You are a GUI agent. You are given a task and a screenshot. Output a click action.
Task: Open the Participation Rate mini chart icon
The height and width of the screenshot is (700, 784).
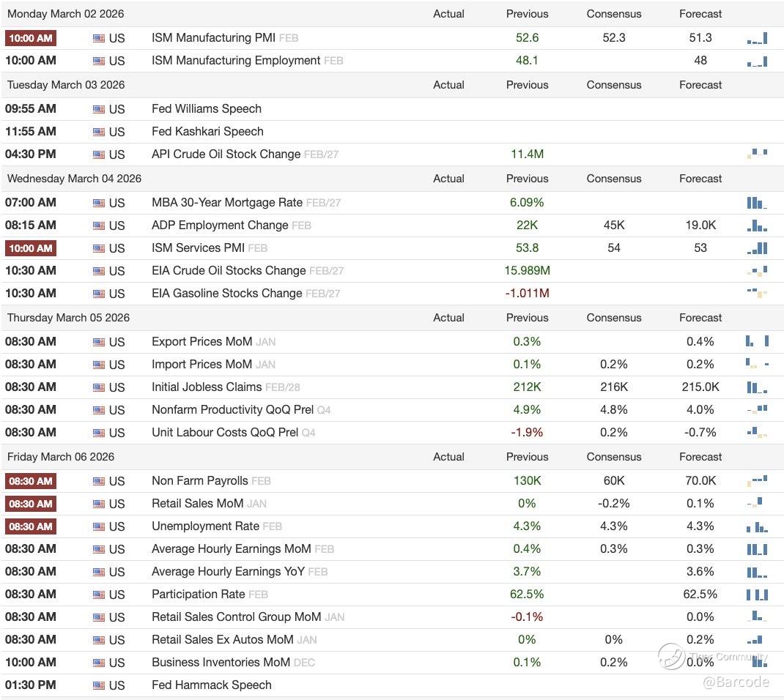[x=757, y=595]
